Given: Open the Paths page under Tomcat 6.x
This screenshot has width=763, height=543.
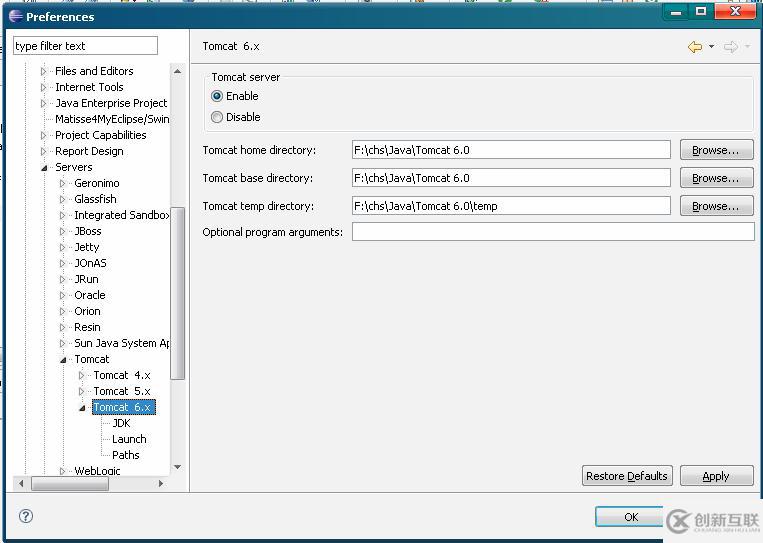Looking at the screenshot, I should pos(126,455).
